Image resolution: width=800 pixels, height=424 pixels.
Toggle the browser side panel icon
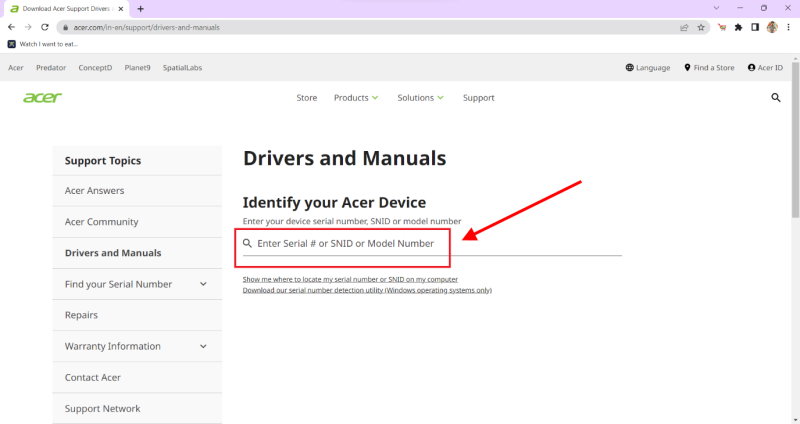755,28
